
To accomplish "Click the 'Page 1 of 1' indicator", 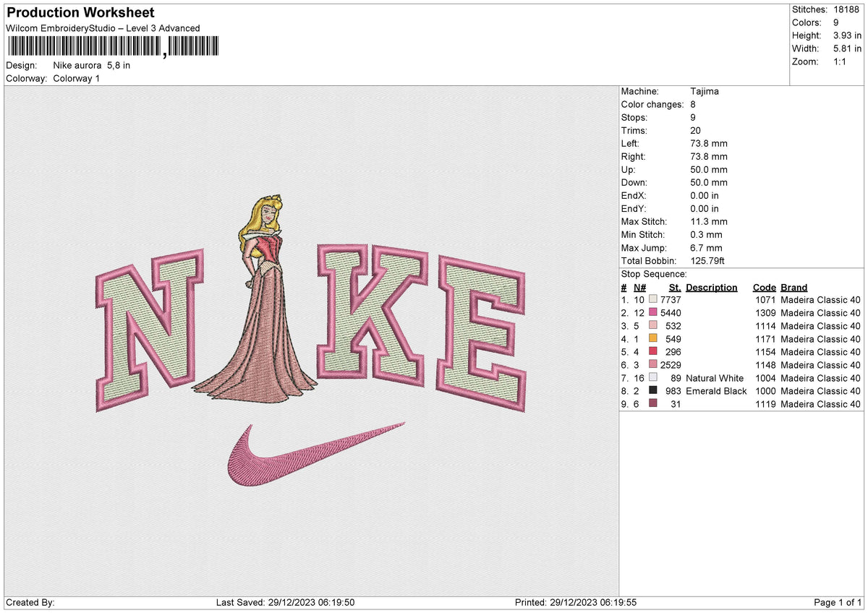I will pos(838,602).
